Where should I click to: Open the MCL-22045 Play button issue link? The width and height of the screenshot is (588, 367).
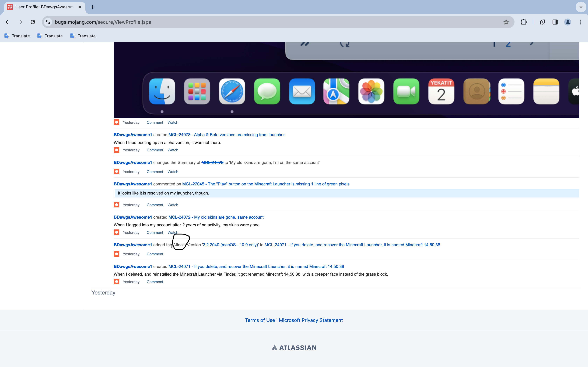click(266, 184)
